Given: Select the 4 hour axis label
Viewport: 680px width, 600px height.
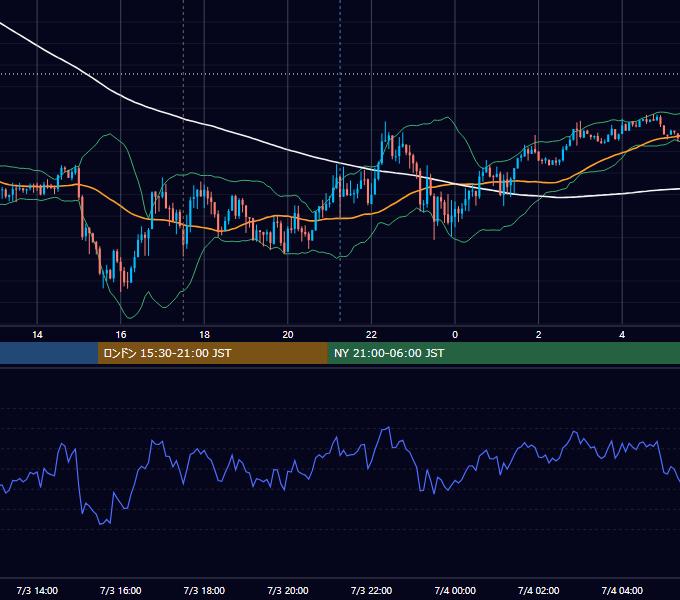Looking at the screenshot, I should (x=622, y=335).
